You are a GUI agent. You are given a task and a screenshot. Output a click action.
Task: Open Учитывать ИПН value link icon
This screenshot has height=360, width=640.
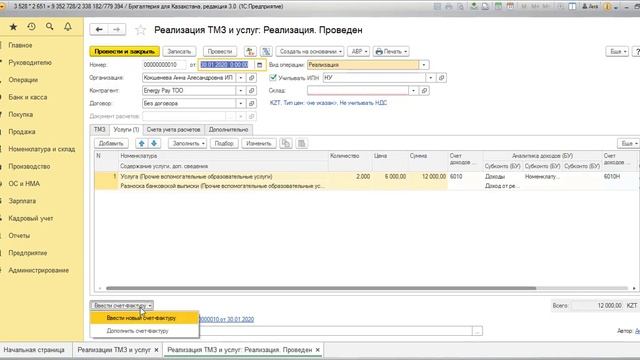tap(441, 78)
